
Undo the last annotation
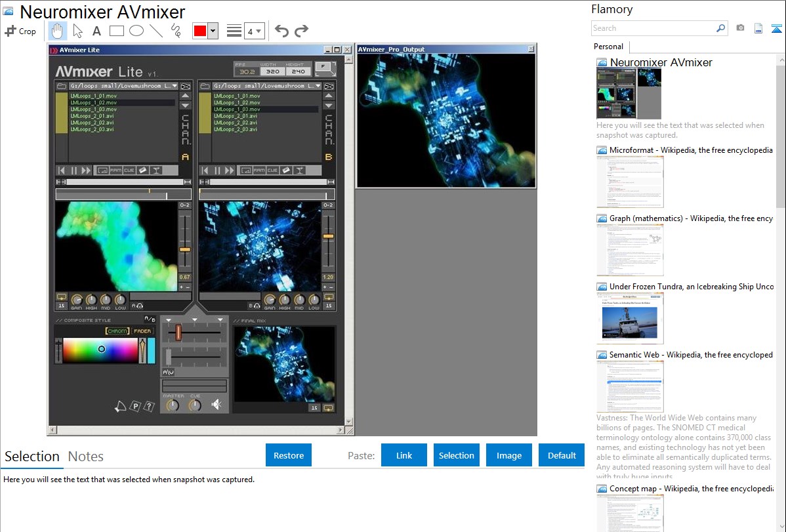(281, 31)
